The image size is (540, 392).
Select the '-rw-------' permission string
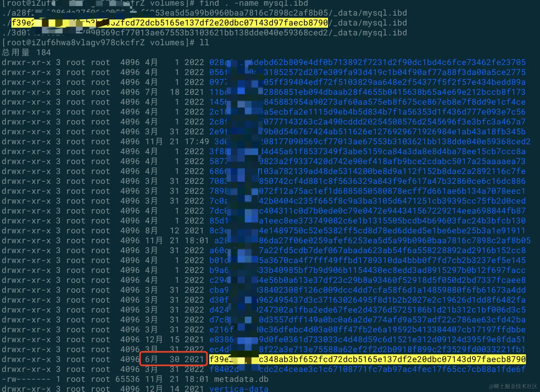[x=26, y=379]
